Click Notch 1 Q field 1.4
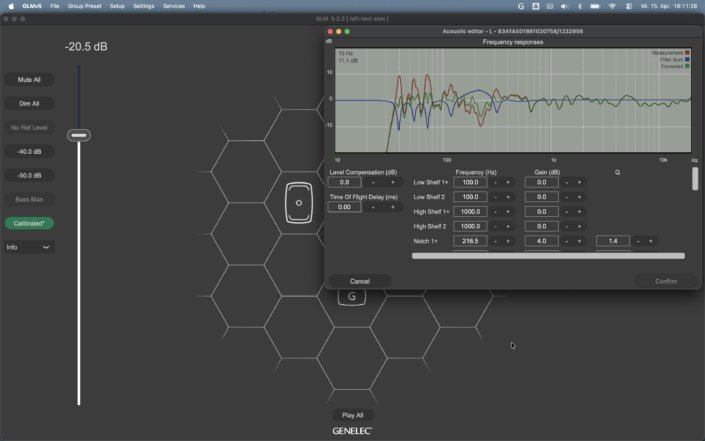 [613, 241]
